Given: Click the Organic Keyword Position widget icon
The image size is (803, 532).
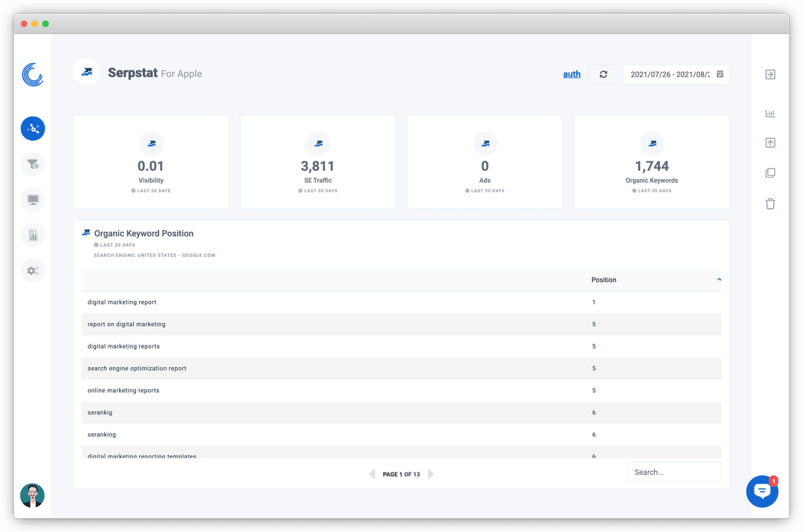Looking at the screenshot, I should [x=86, y=233].
